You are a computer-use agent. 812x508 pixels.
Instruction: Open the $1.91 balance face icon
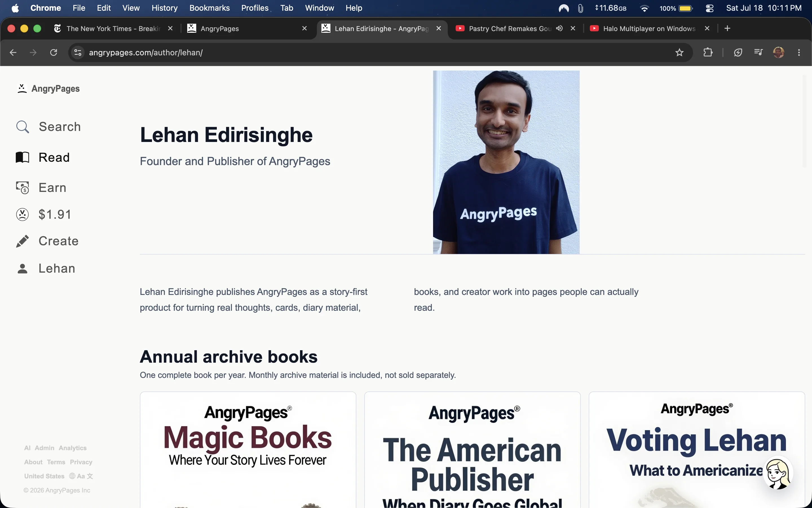23,214
